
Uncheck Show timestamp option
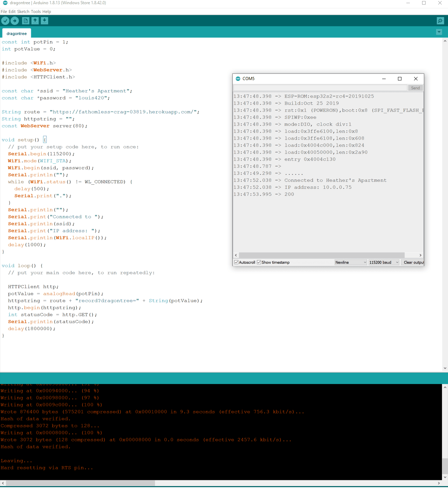click(259, 262)
